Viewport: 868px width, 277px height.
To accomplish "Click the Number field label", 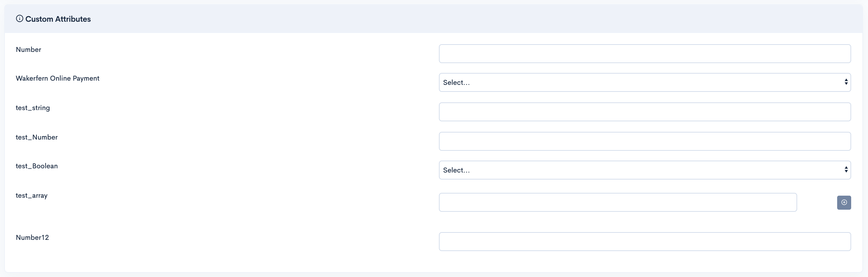I will point(28,49).
